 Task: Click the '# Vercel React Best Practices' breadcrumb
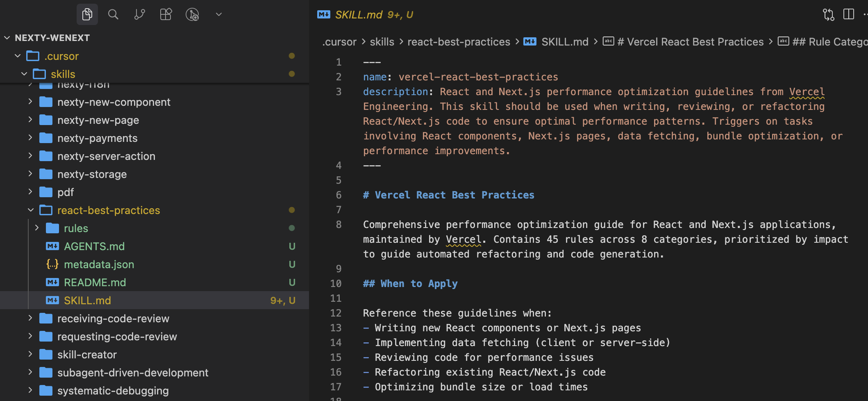click(690, 42)
